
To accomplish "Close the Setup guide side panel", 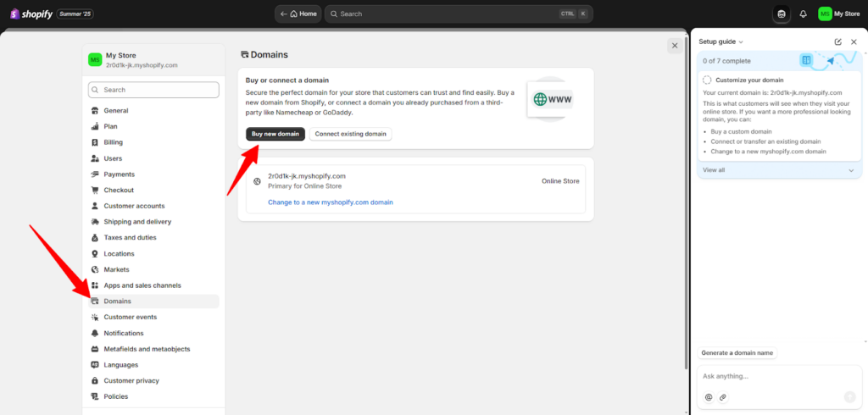I will 854,41.
